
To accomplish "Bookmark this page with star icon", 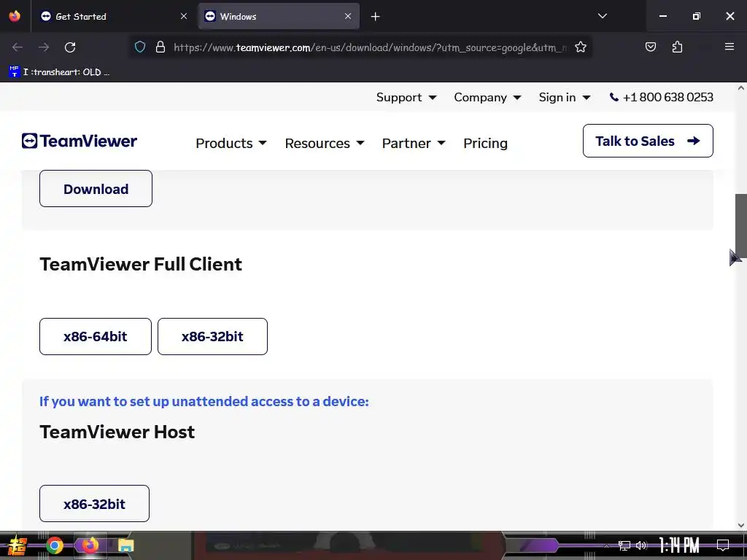I will [580, 47].
